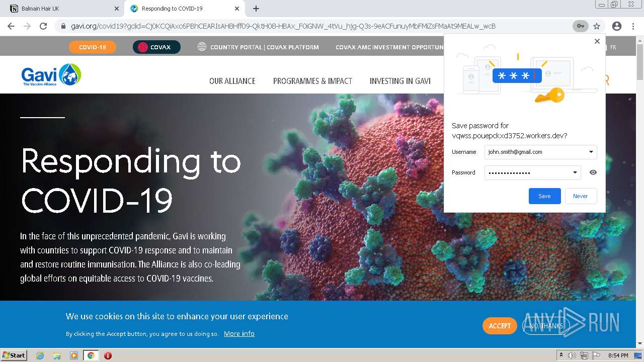Bookmark this page with the star icon
644x362 pixels.
597,26
